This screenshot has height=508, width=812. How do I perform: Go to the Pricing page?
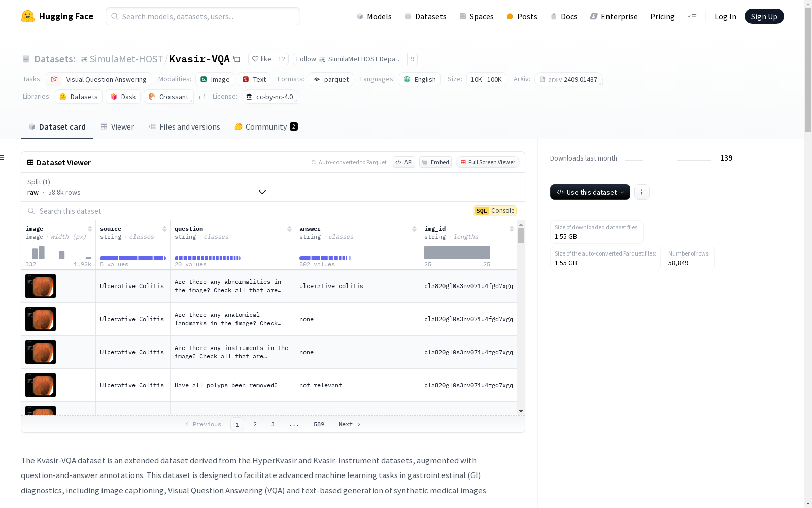pos(662,16)
